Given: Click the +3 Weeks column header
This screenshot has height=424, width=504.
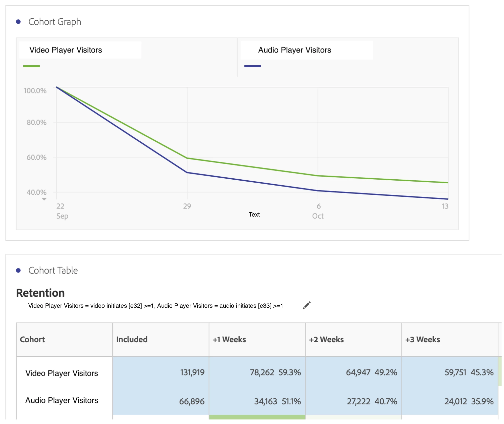Looking at the screenshot, I should click(423, 340).
